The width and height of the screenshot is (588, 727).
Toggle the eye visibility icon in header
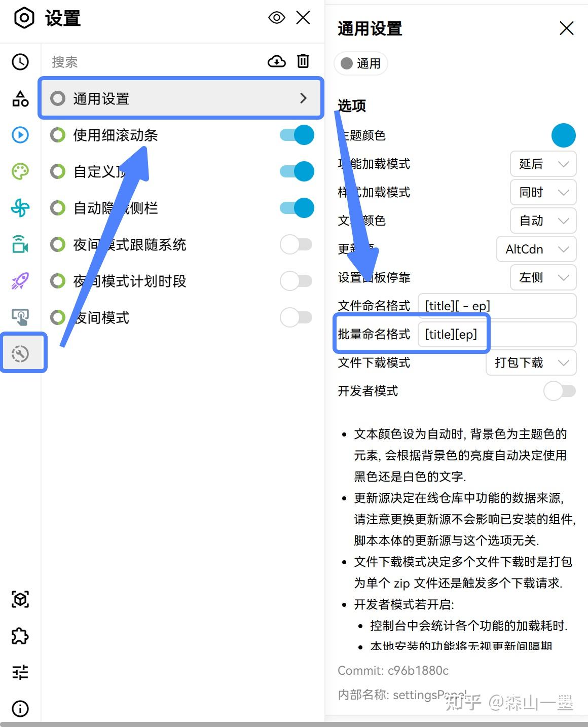coord(277,18)
